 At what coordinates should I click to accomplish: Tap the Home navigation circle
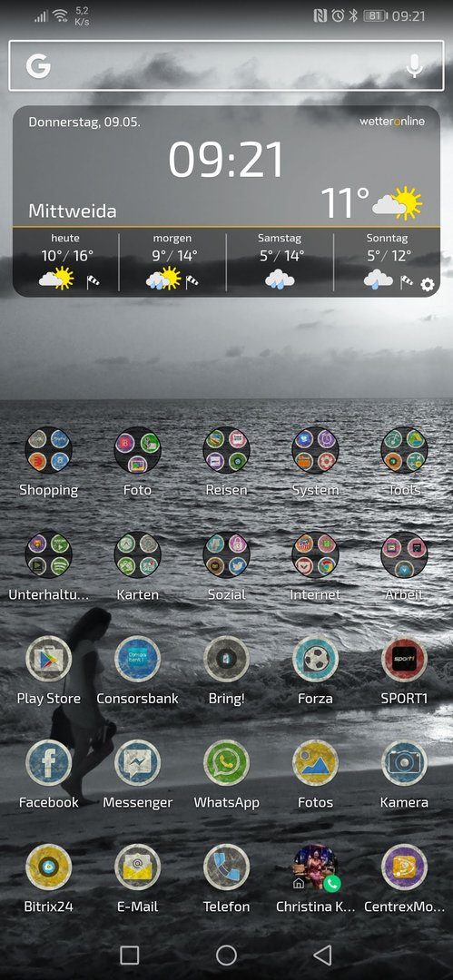click(227, 955)
